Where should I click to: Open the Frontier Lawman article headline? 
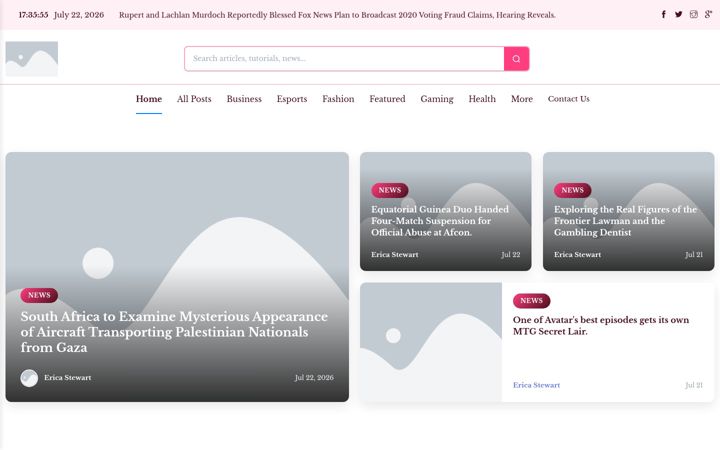[x=625, y=220]
